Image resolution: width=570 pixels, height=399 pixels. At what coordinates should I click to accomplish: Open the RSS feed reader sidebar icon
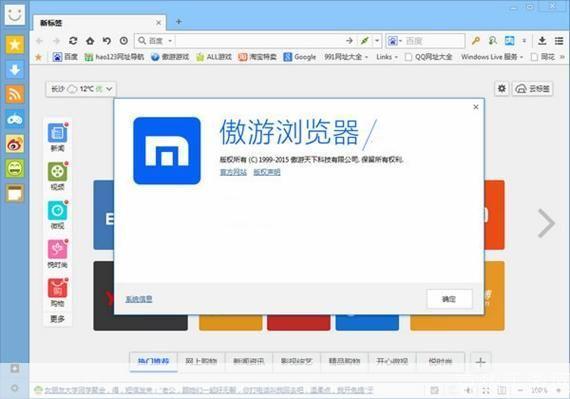point(15,94)
